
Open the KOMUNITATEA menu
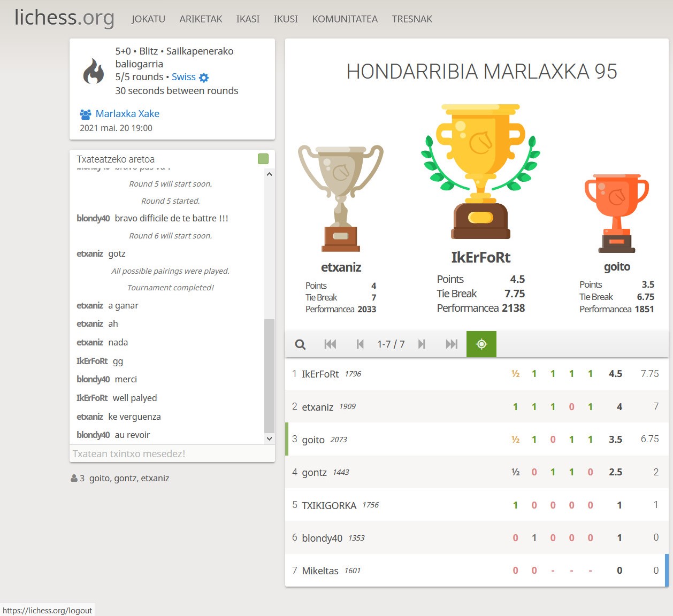(345, 19)
